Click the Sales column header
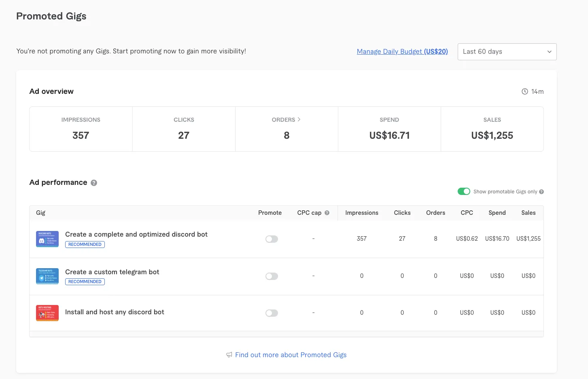 [528, 213]
